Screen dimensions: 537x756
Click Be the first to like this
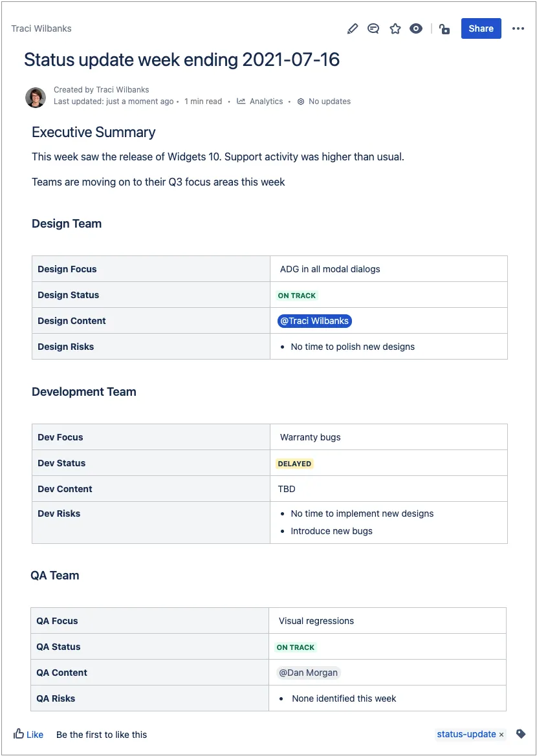[x=102, y=735]
